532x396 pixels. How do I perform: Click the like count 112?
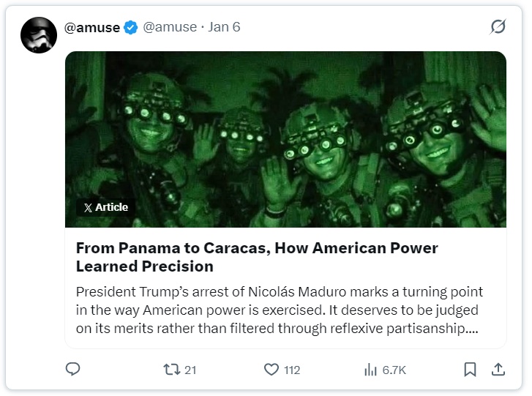click(292, 370)
